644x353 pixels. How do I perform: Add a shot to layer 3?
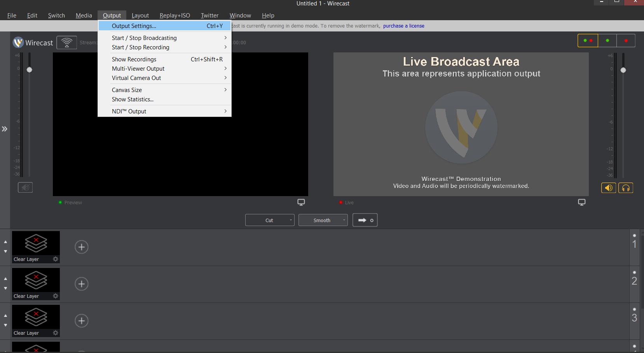[x=82, y=321]
